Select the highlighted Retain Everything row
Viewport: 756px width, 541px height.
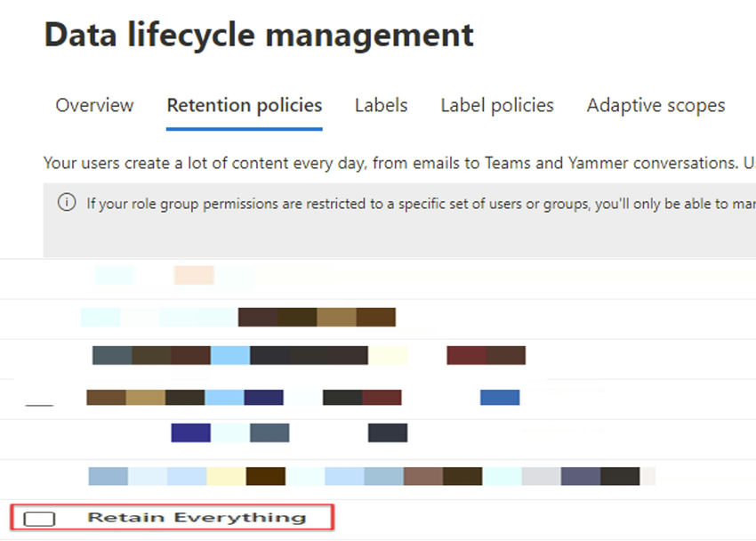coord(169,516)
